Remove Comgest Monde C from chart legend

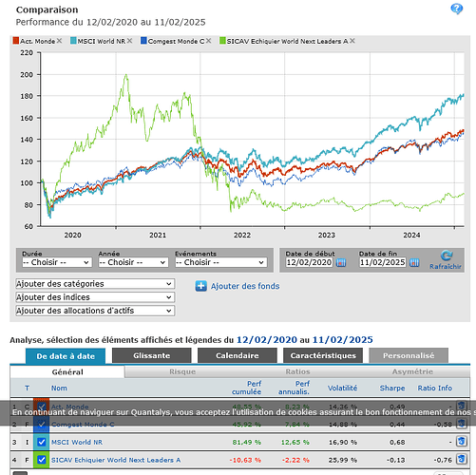point(208,41)
